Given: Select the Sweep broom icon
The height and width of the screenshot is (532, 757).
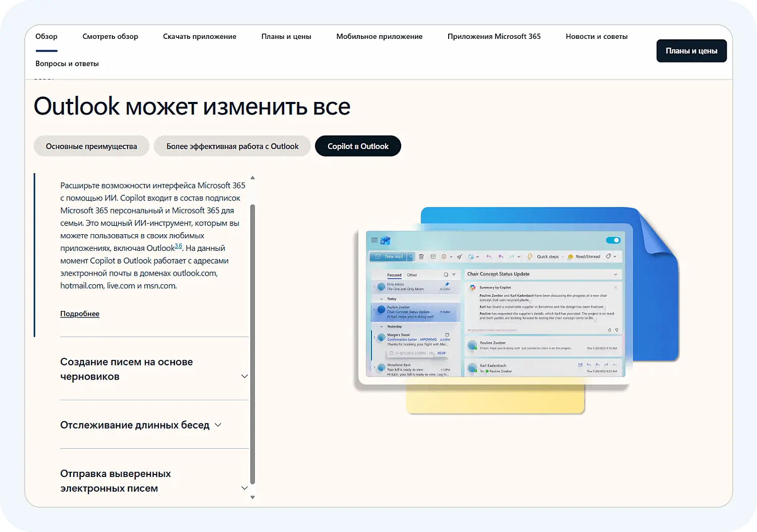Looking at the screenshot, I should (459, 256).
